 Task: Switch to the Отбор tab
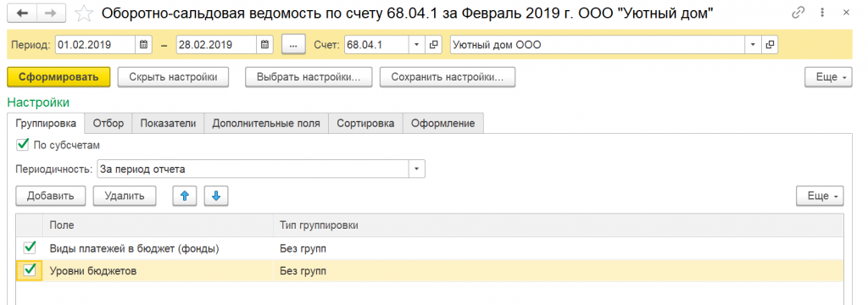pyautogui.click(x=108, y=124)
